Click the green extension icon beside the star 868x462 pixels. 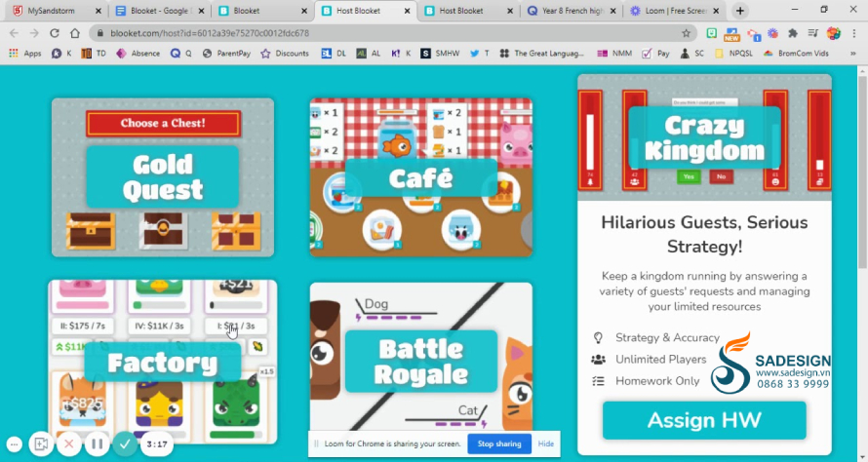click(712, 33)
